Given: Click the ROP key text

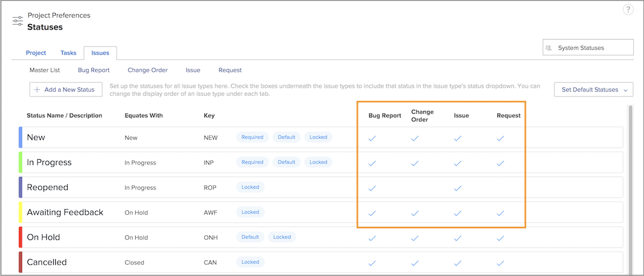Looking at the screenshot, I should [x=211, y=188].
